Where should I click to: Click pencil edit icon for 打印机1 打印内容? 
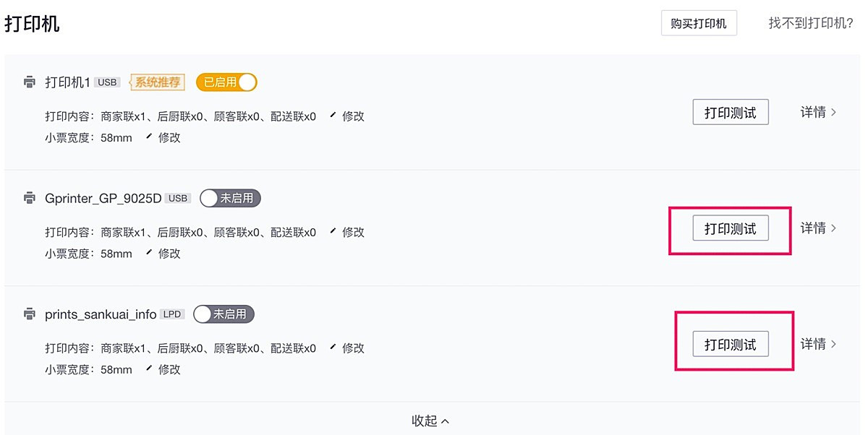click(333, 116)
